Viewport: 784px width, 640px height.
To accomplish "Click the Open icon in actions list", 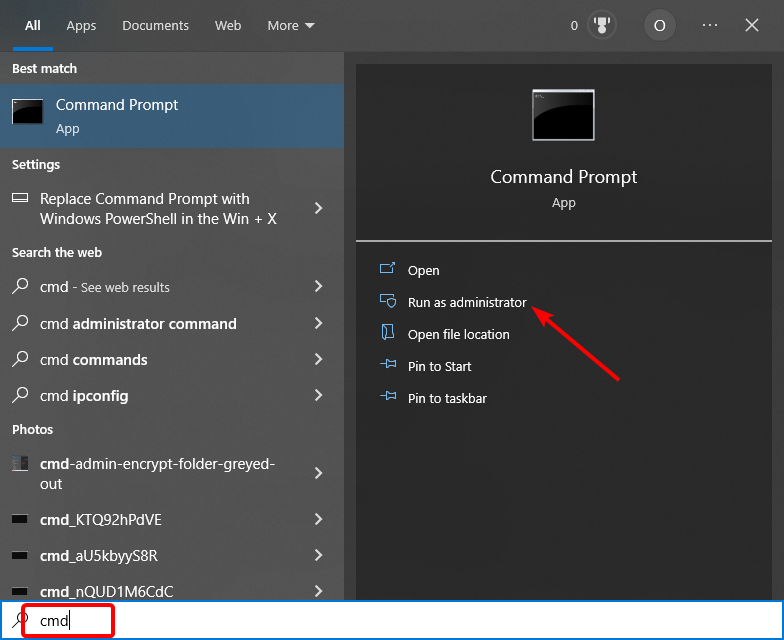I will (388, 270).
